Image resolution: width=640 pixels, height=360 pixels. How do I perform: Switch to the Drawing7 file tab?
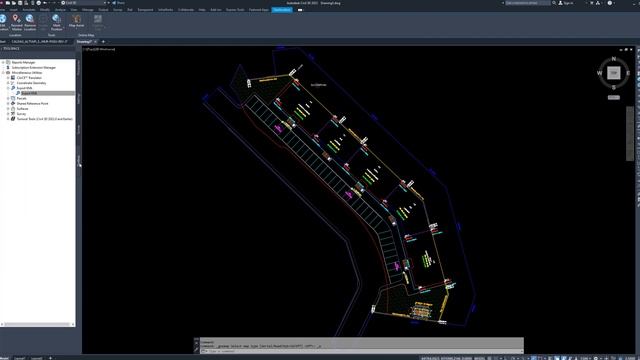coord(84,42)
